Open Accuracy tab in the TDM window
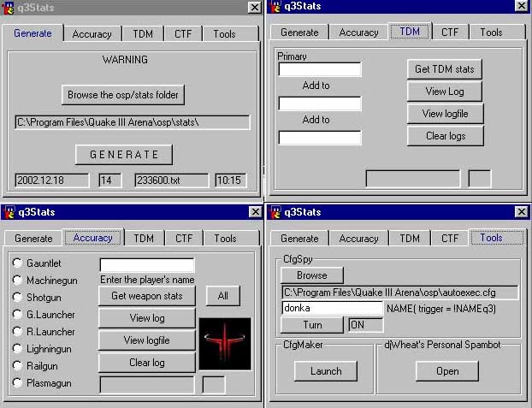 (x=358, y=33)
